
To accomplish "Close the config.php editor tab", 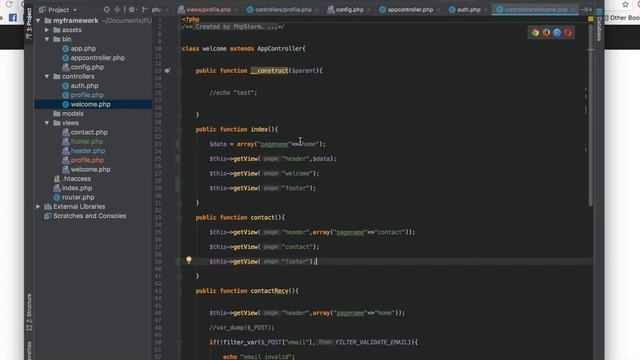I will (369, 10).
